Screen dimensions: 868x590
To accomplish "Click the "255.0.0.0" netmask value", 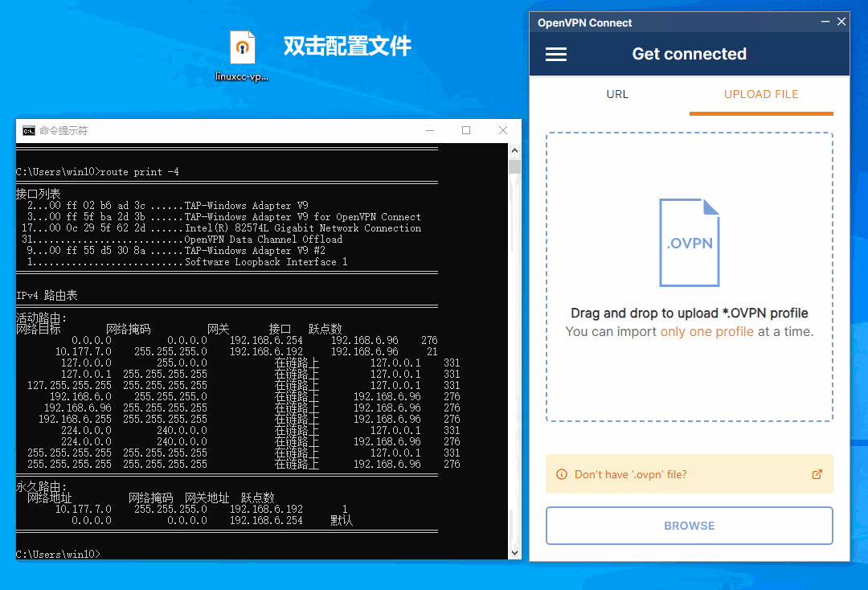I will point(182,363).
